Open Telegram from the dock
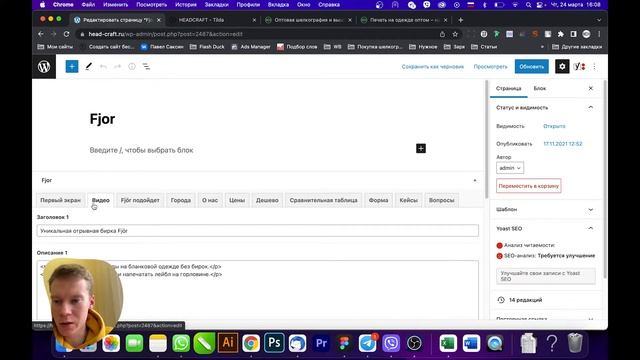The height and width of the screenshot is (360, 640). [367, 343]
